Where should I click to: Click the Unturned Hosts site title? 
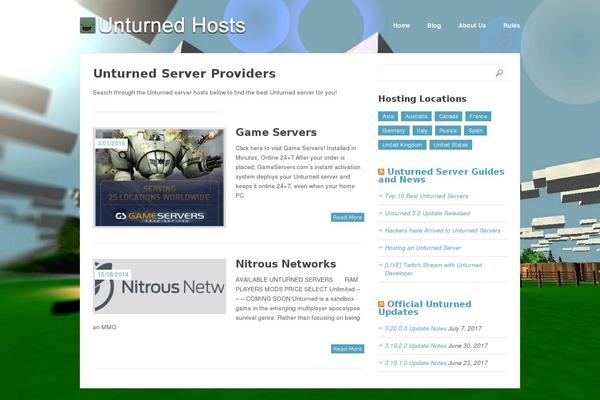tap(172, 26)
